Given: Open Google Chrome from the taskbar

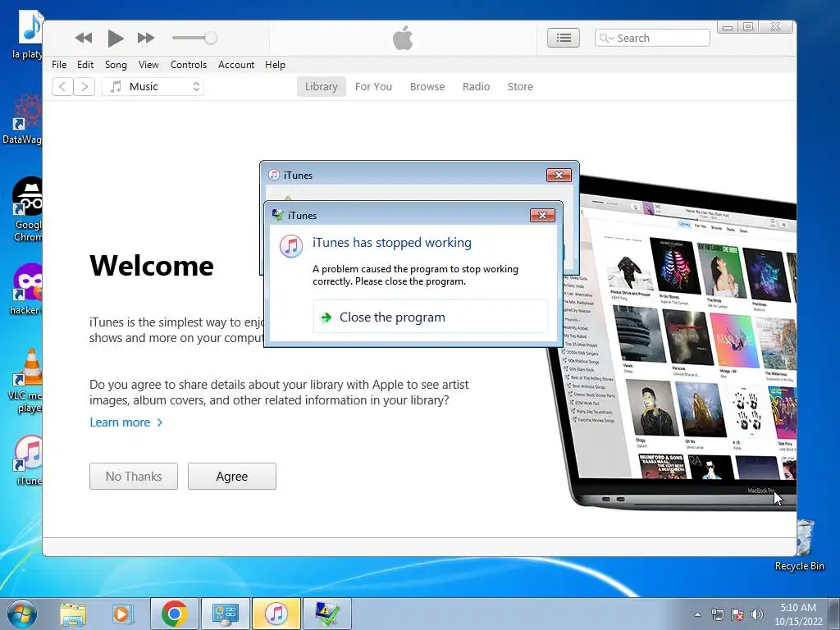Looking at the screenshot, I should coord(174,614).
